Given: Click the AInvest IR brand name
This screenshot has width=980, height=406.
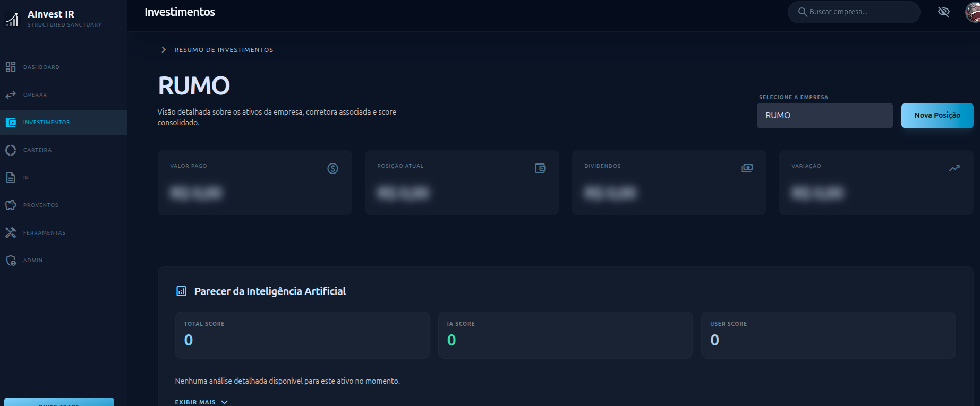Looking at the screenshot, I should tap(51, 14).
